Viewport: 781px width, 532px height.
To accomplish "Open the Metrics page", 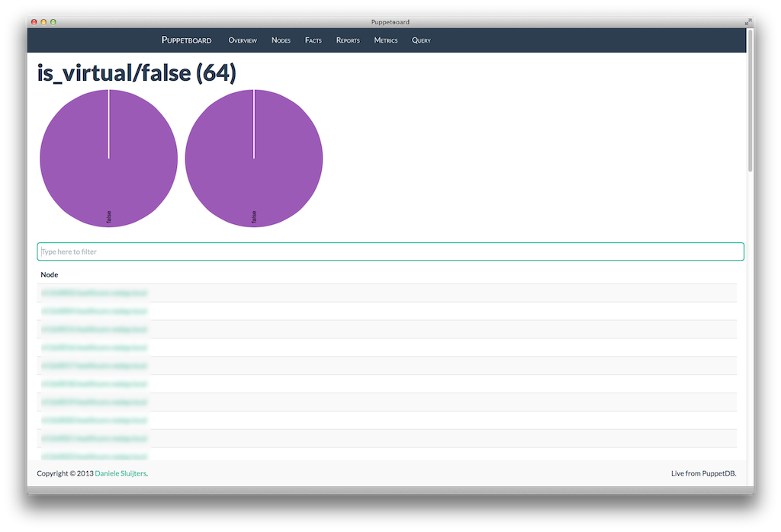I will point(385,40).
